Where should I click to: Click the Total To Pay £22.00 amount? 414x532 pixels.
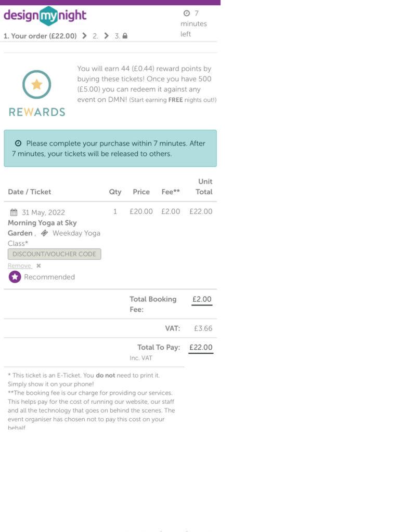(x=201, y=348)
